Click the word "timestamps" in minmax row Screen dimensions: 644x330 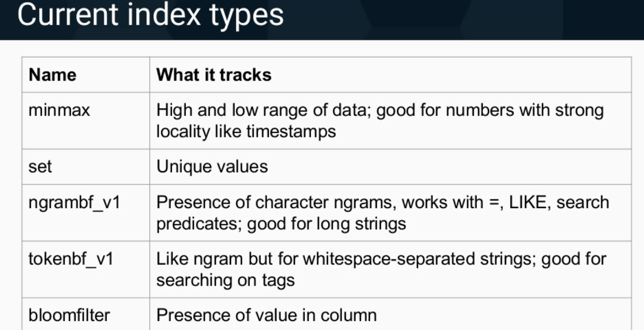tap(291, 132)
